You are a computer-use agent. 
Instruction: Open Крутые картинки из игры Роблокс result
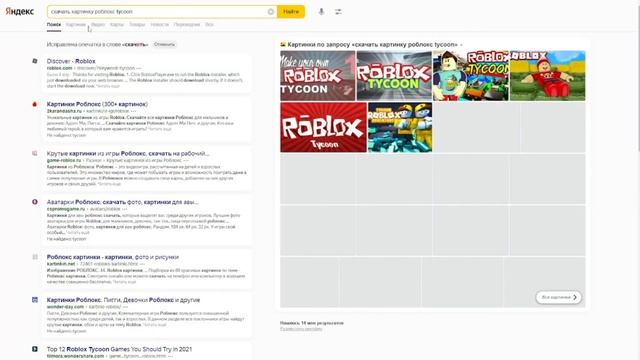click(x=128, y=153)
